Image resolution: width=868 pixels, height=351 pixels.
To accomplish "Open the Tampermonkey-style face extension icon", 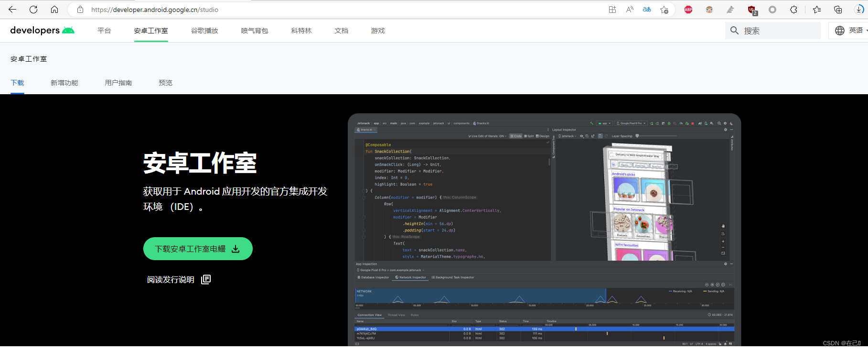I will (709, 10).
